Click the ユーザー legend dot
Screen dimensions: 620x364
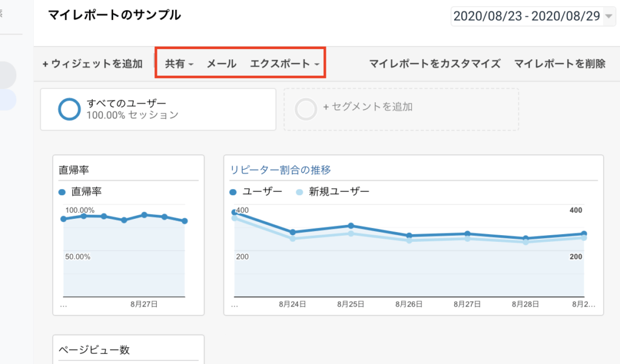[233, 192]
